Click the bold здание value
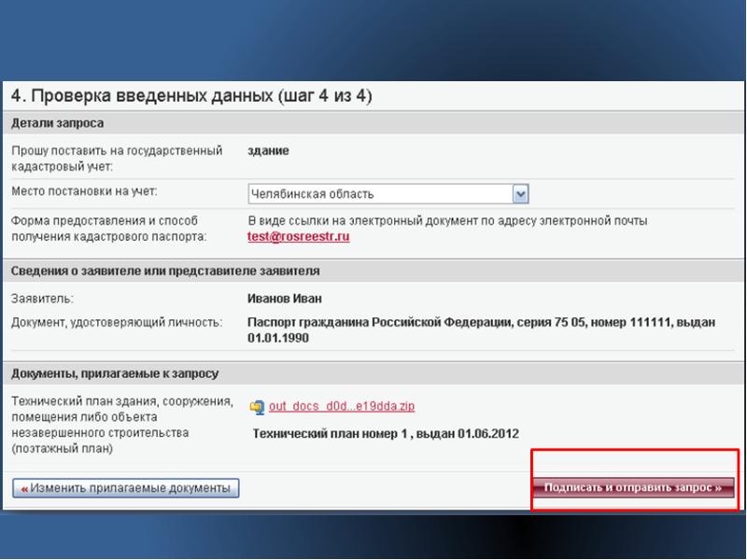Image resolution: width=747 pixels, height=560 pixels. tap(268, 151)
